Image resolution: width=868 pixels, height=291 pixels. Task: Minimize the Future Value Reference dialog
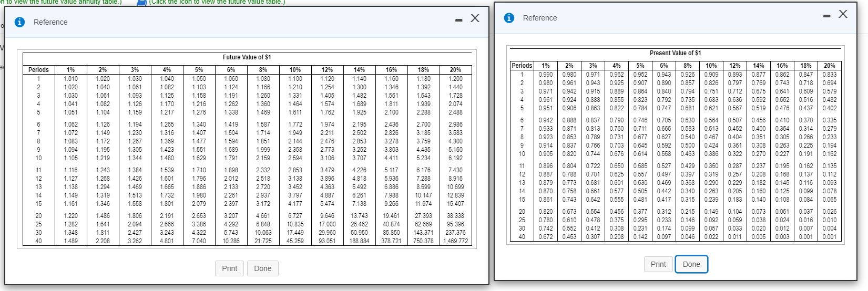[458, 20]
